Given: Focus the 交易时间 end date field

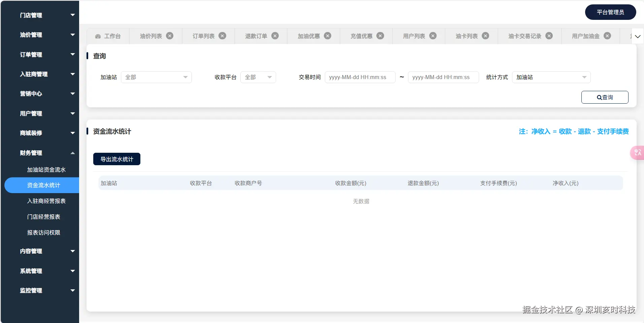Looking at the screenshot, I should [443, 77].
